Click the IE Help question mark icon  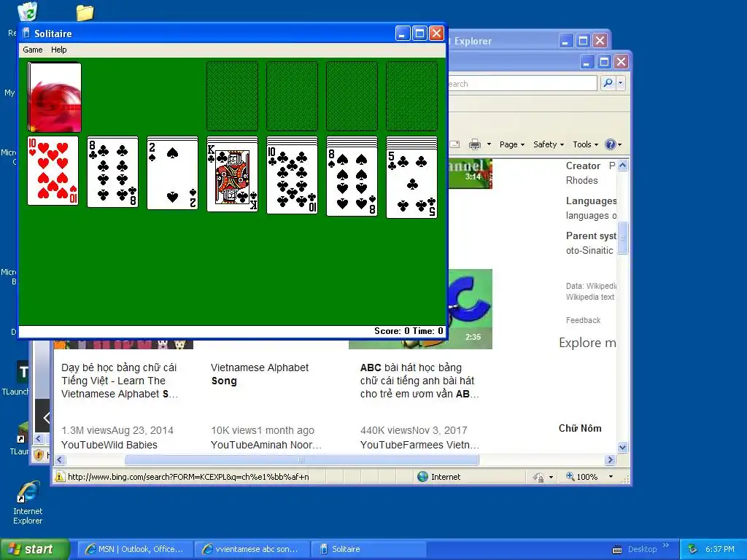coord(611,144)
